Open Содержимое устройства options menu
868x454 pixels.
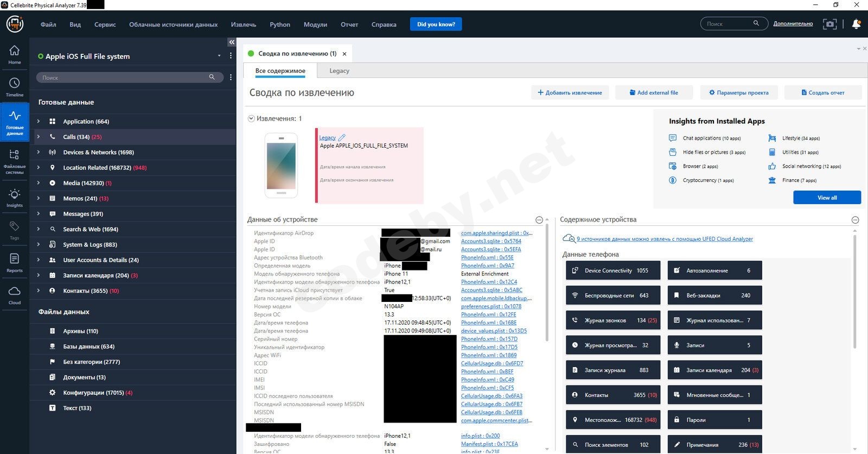pyautogui.click(x=855, y=220)
